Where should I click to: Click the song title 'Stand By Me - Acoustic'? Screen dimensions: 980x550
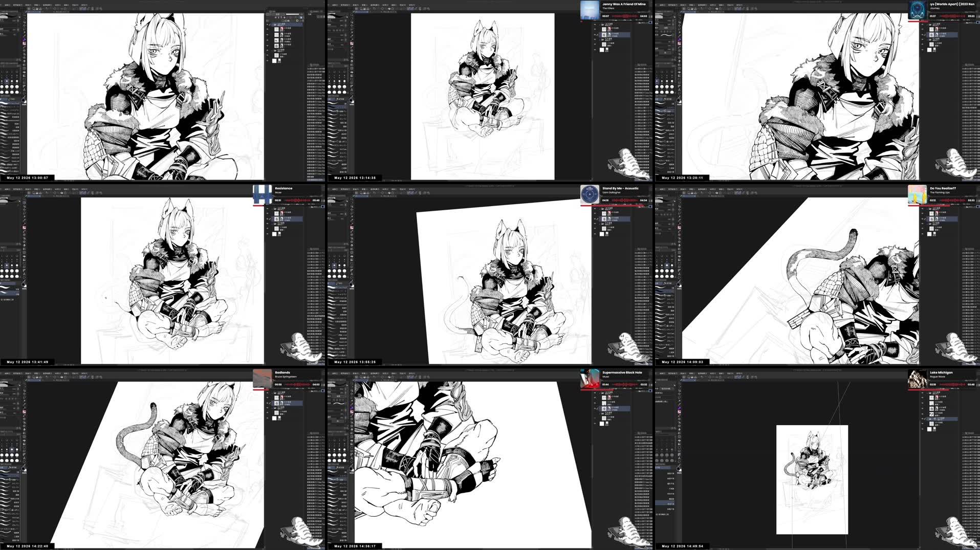(x=620, y=188)
